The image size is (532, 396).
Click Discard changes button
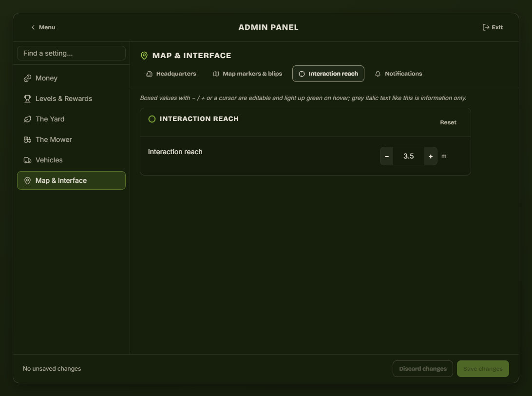(423, 369)
